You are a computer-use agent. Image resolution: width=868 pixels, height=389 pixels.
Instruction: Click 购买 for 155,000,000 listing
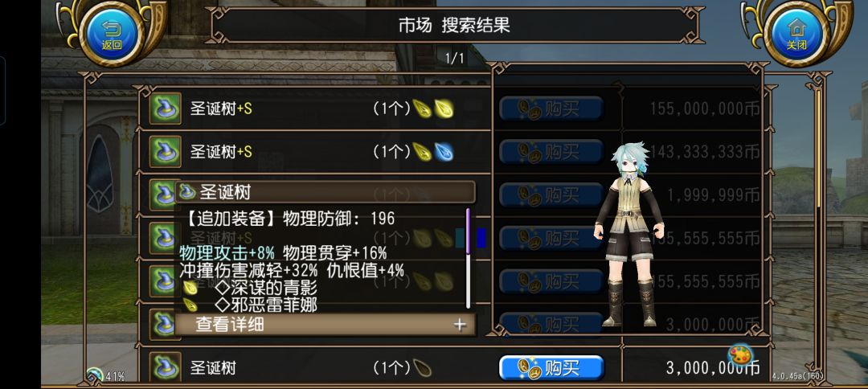point(551,109)
